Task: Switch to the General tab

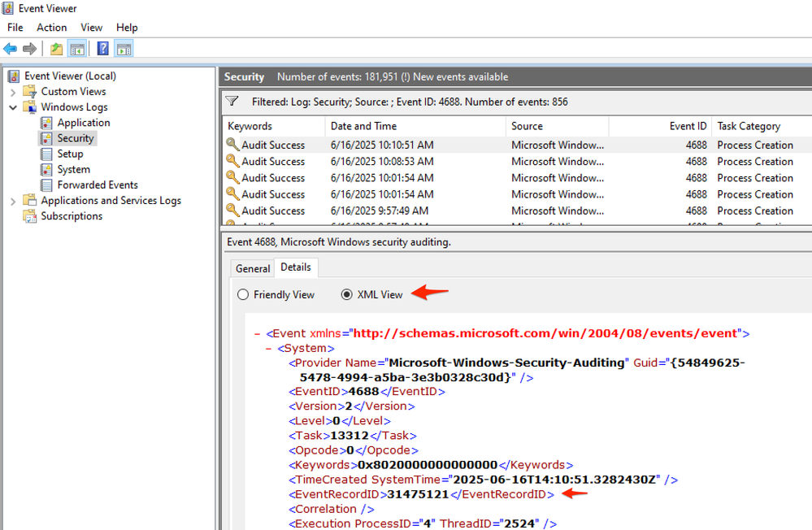Action: pos(252,268)
